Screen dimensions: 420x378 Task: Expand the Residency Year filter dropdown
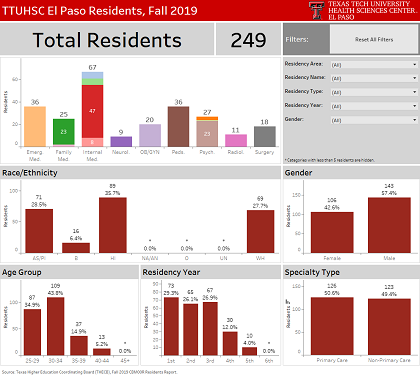click(374, 106)
